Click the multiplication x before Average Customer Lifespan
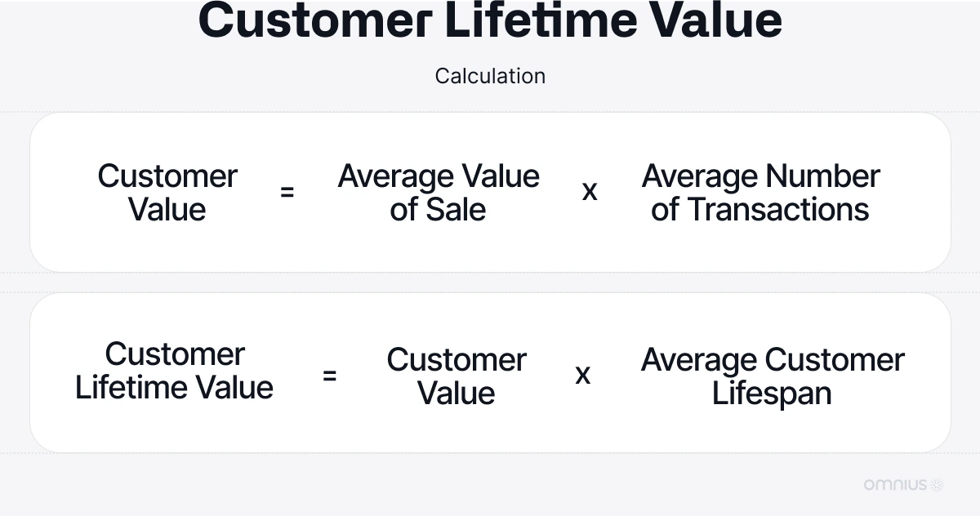Screen dimensions: 980x516 (582, 375)
